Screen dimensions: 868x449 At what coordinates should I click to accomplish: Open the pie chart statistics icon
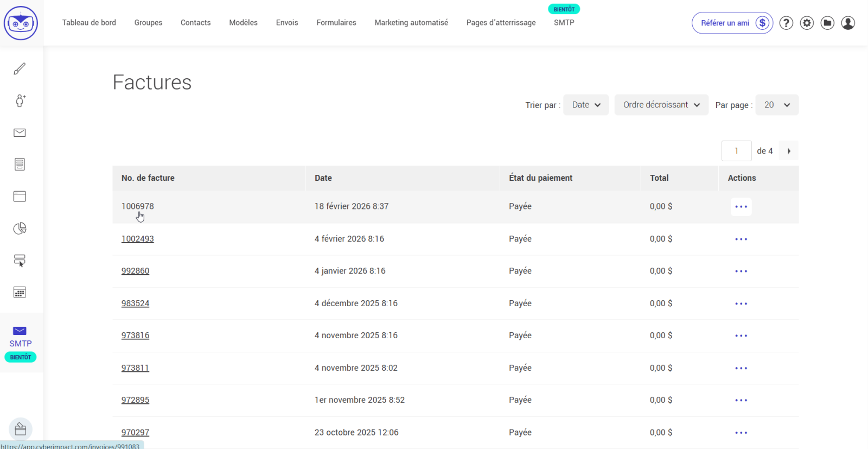click(20, 229)
